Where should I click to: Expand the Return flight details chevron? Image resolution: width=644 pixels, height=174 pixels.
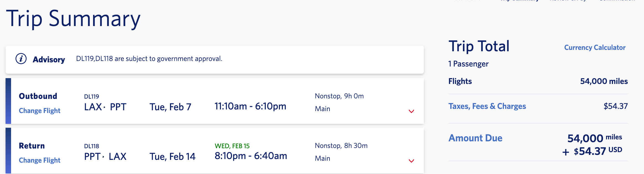click(411, 161)
